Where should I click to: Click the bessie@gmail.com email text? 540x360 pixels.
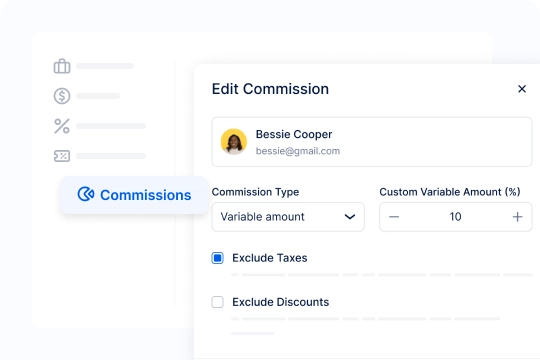tap(298, 151)
